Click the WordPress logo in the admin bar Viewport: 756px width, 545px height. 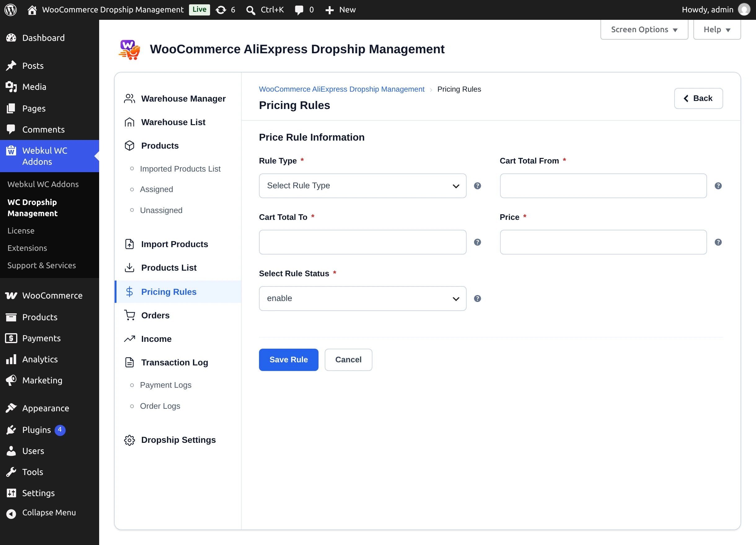click(x=10, y=10)
